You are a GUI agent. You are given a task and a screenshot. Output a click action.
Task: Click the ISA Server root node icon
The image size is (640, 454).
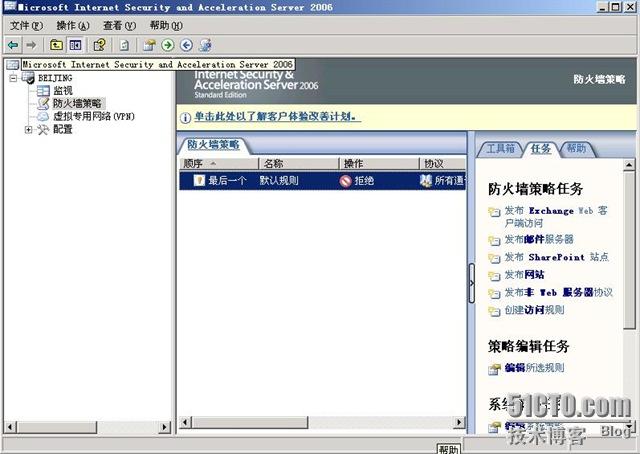pos(13,65)
